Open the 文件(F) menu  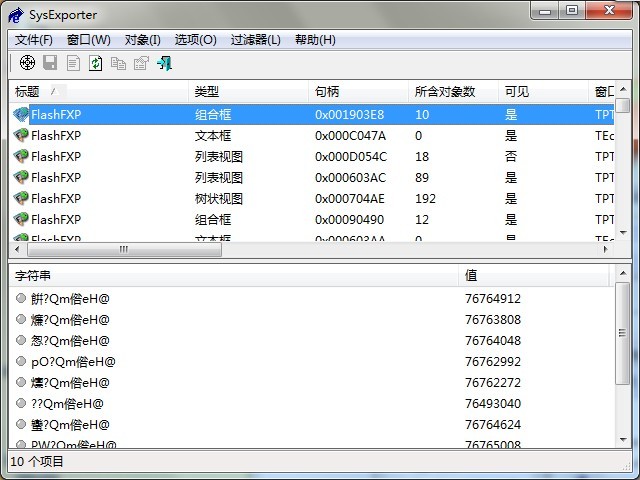34,40
